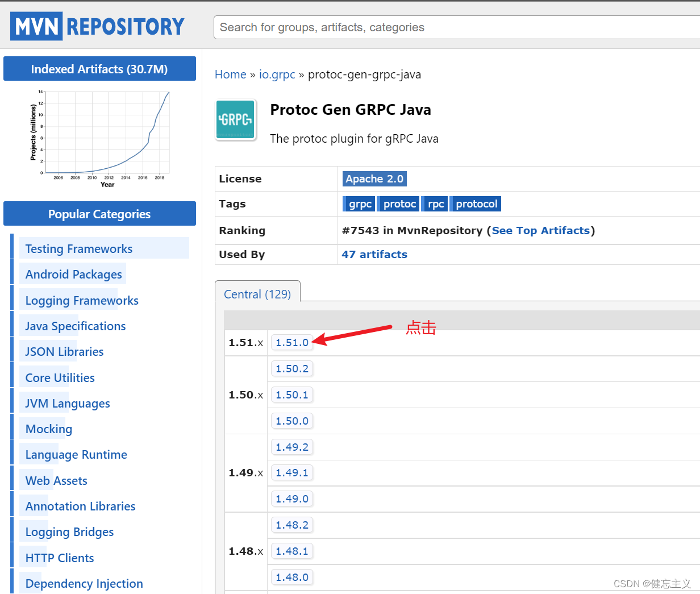Open Logging Bridges category
This screenshot has width=700, height=594.
click(69, 532)
